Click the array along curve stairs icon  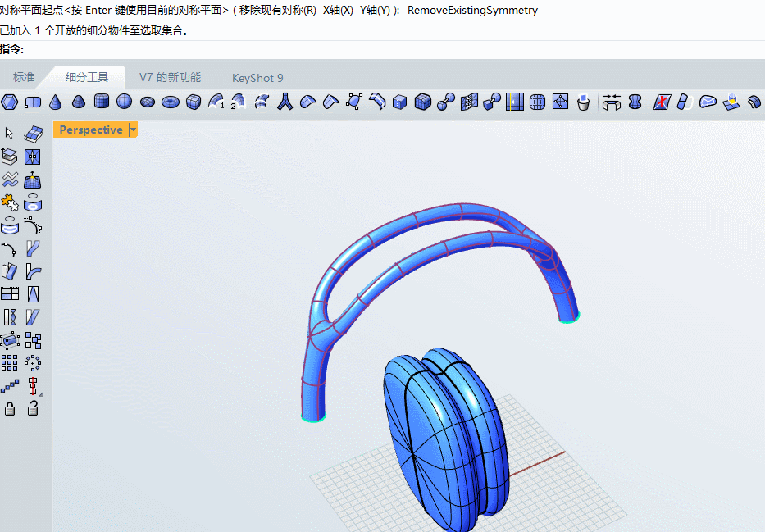pos(9,386)
